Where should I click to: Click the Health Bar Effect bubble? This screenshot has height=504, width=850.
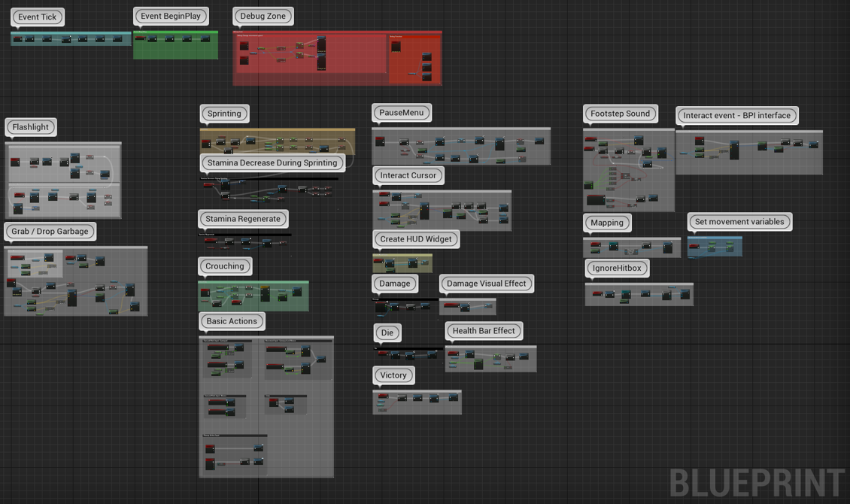point(484,331)
